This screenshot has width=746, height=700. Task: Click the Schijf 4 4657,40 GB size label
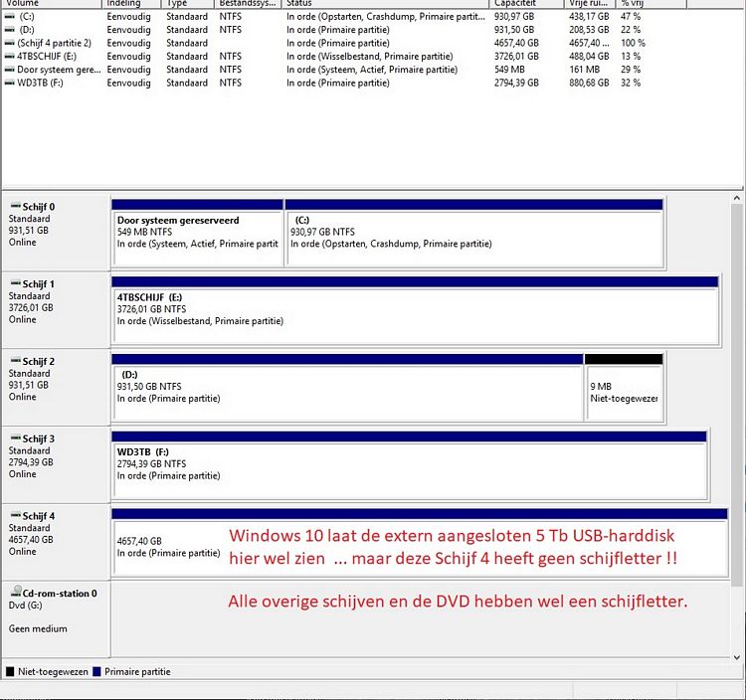[31, 540]
